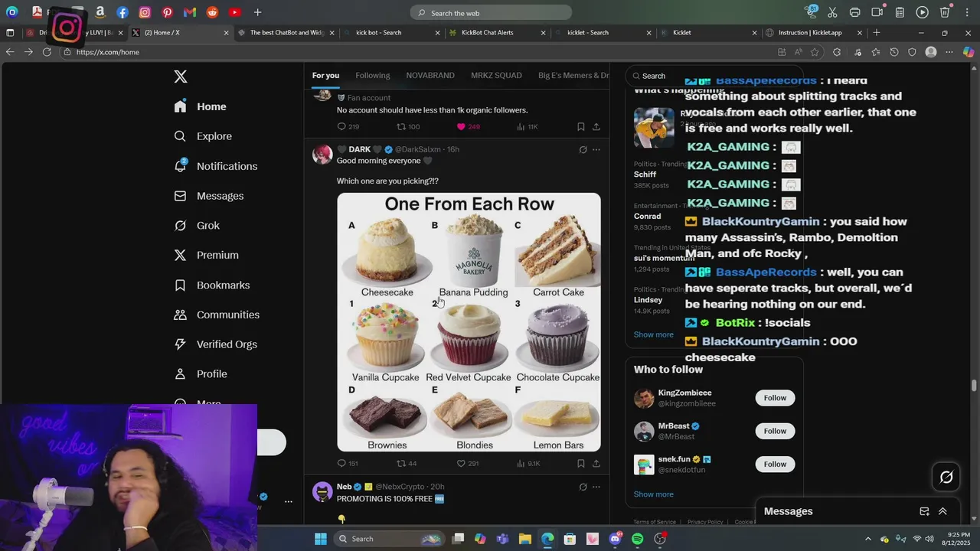Reply to DARK's dessert post
The height and width of the screenshot is (551, 980).
(x=348, y=463)
